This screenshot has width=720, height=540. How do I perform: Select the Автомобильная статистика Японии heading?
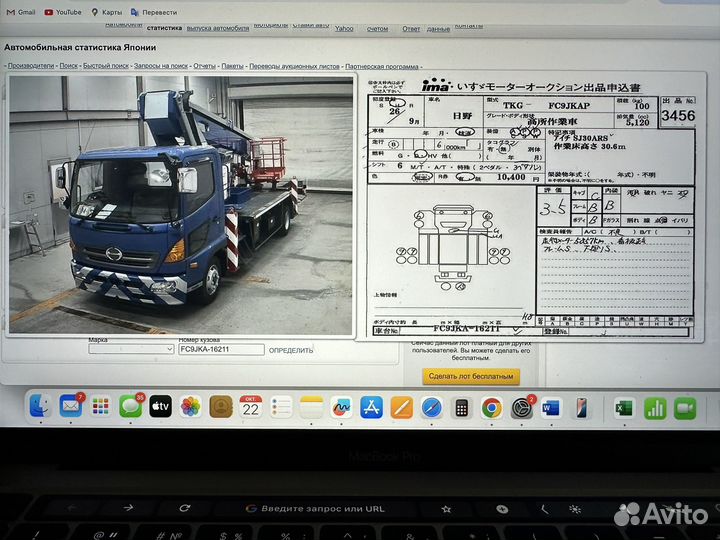[80, 47]
